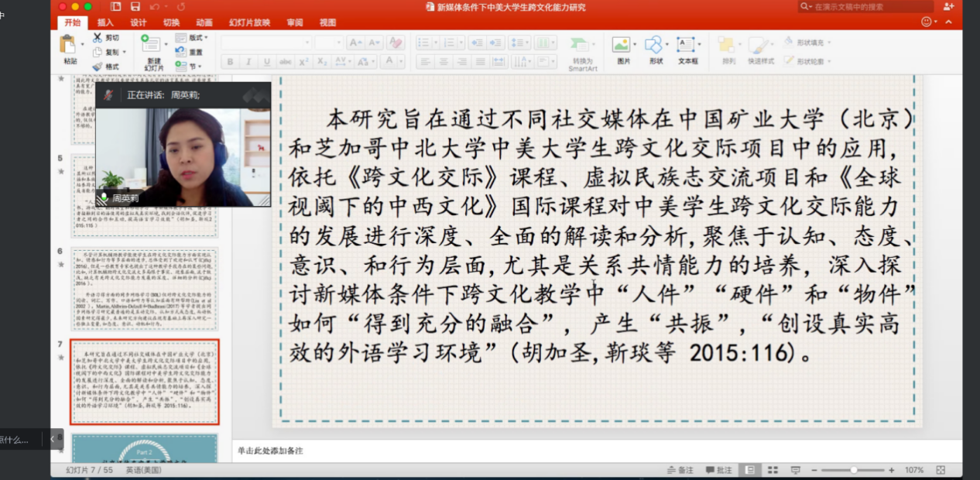The height and width of the screenshot is (480, 980).
Task: Toggle the 批注 comments pane
Action: click(719, 470)
